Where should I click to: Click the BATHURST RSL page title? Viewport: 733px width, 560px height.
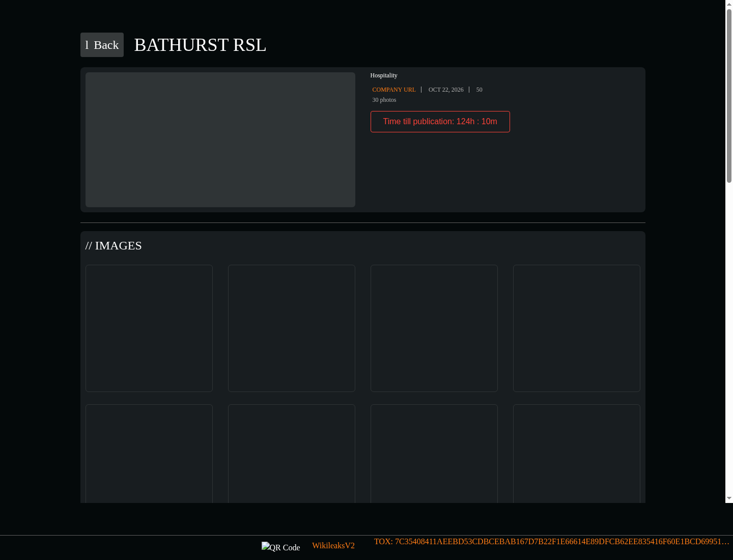tap(200, 45)
